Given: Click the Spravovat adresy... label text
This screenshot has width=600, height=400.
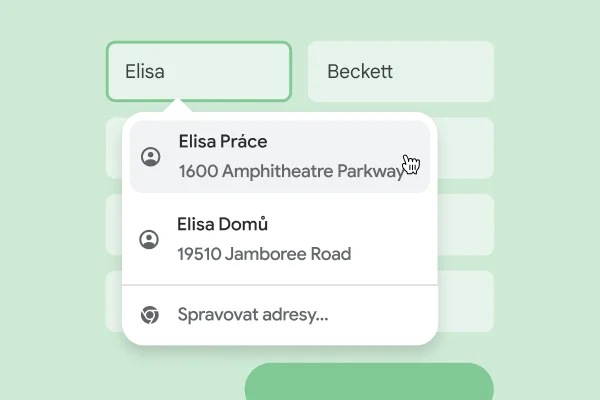Looking at the screenshot, I should [252, 315].
